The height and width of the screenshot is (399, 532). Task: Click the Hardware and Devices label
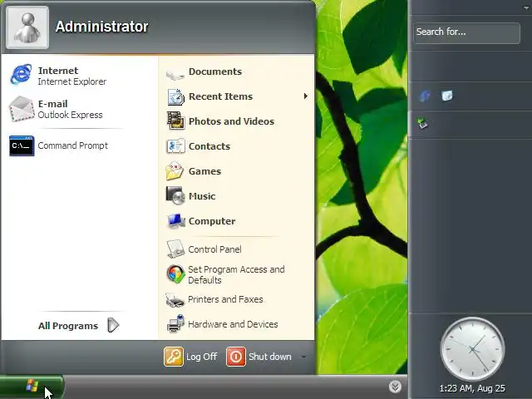pos(233,324)
